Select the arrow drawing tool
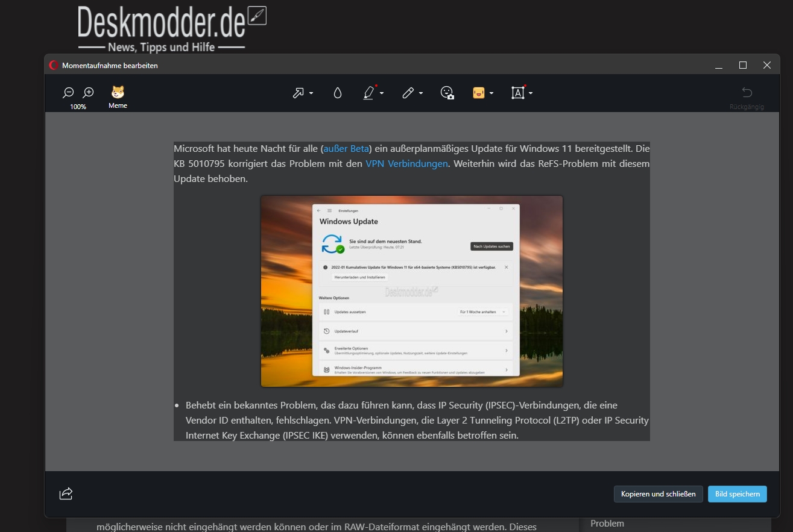 pos(299,93)
